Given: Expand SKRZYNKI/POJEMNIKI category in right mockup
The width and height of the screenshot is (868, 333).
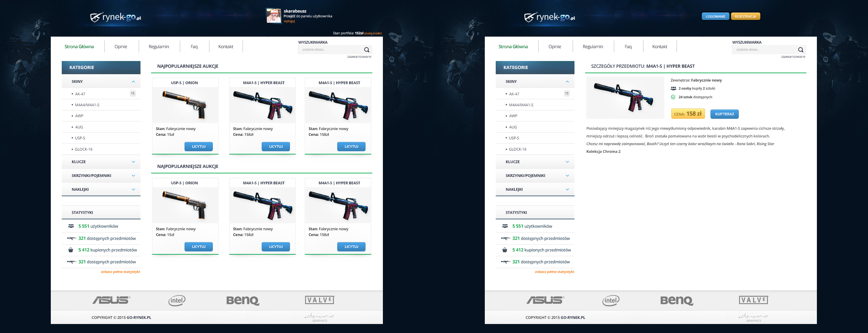Looking at the screenshot, I should tap(567, 176).
